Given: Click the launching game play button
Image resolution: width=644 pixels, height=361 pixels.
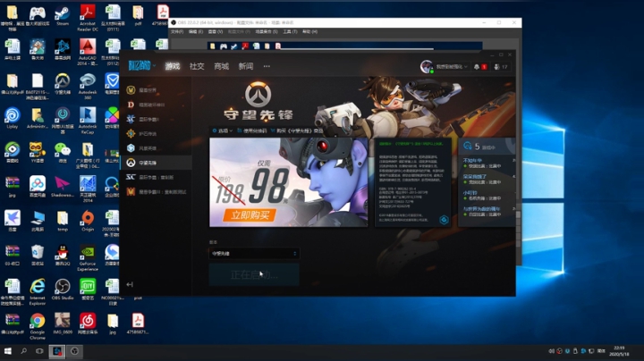Looking at the screenshot, I should click(x=254, y=274).
